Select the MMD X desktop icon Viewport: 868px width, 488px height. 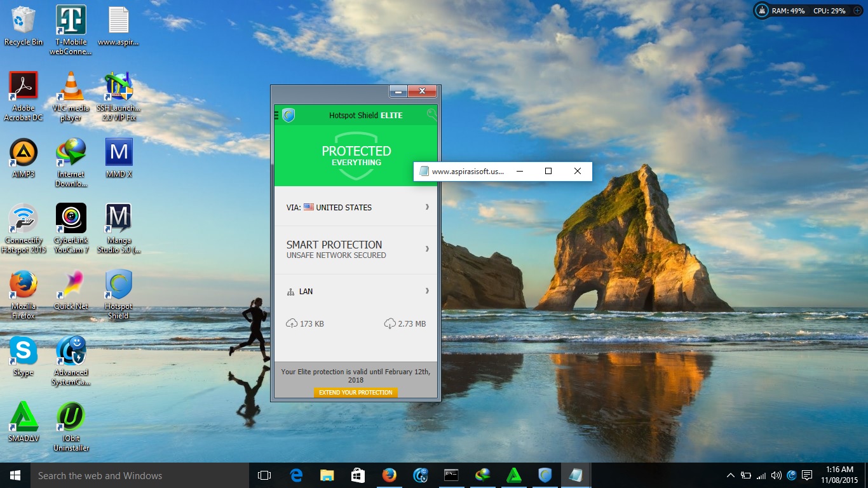118,158
